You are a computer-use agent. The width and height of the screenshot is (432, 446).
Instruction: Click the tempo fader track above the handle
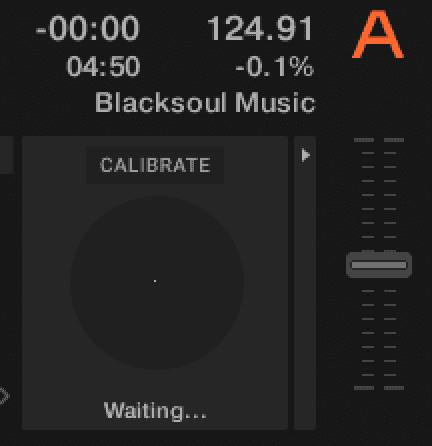tap(379, 195)
